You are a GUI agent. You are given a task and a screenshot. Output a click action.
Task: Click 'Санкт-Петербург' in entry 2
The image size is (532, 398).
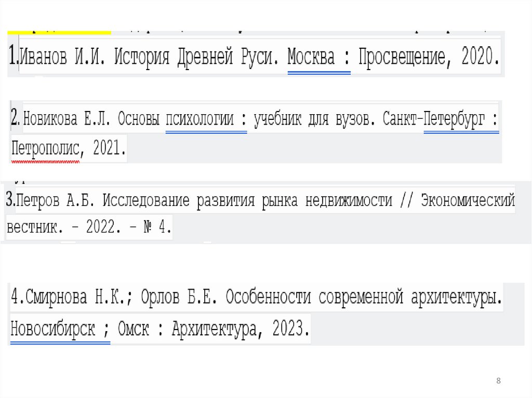pos(434,119)
